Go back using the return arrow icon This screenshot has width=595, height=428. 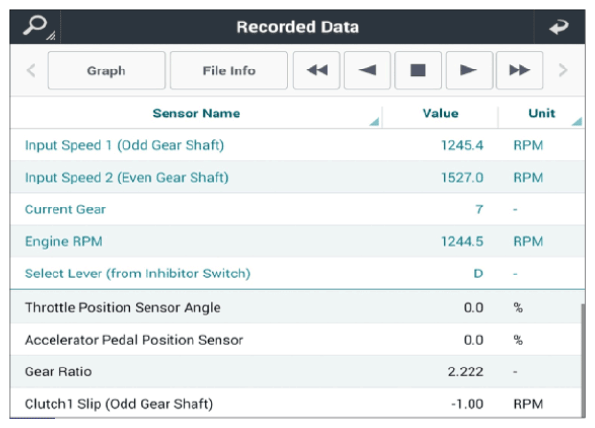559,27
